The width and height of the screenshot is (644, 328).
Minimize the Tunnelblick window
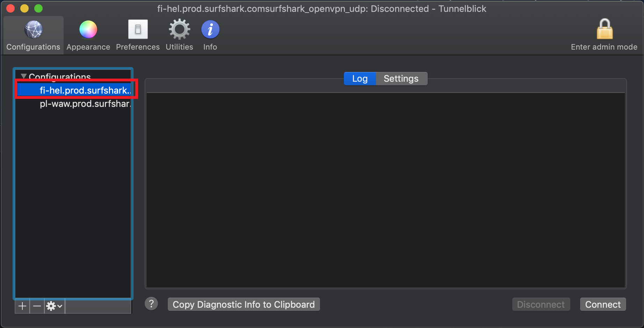point(24,8)
